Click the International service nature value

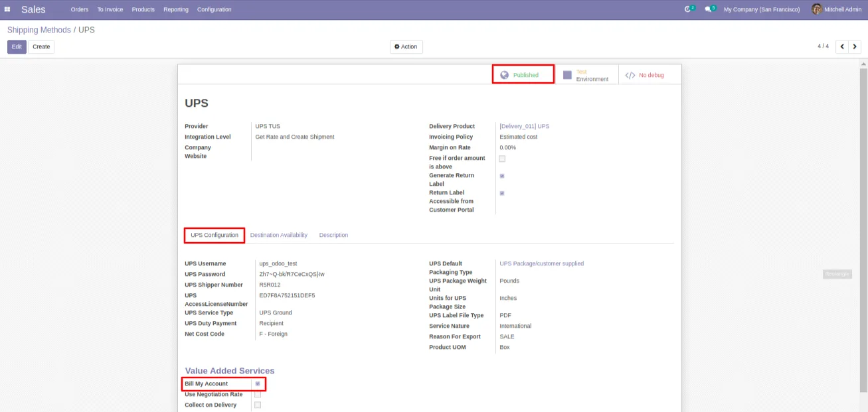pyautogui.click(x=515, y=326)
